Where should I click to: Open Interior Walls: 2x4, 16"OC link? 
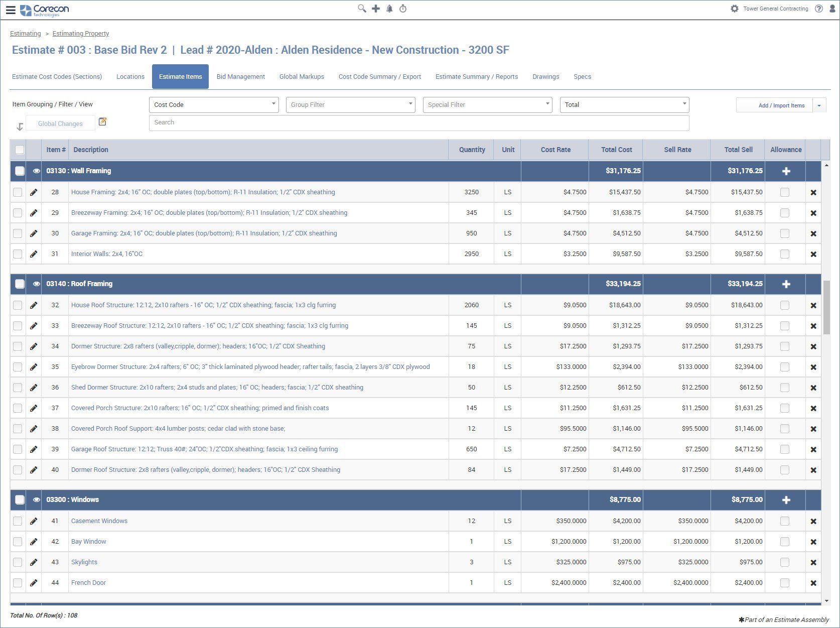click(x=107, y=254)
